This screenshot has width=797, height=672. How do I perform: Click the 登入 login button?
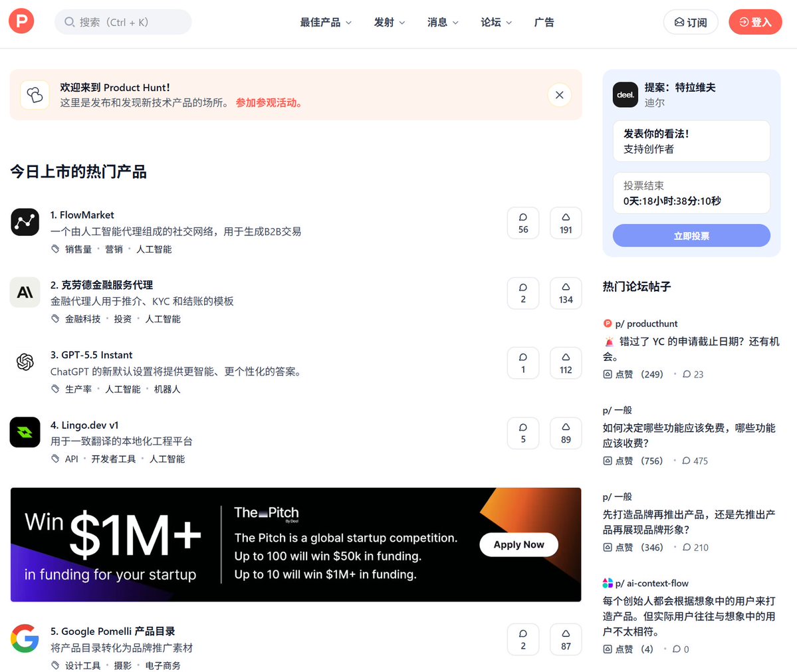coord(755,22)
